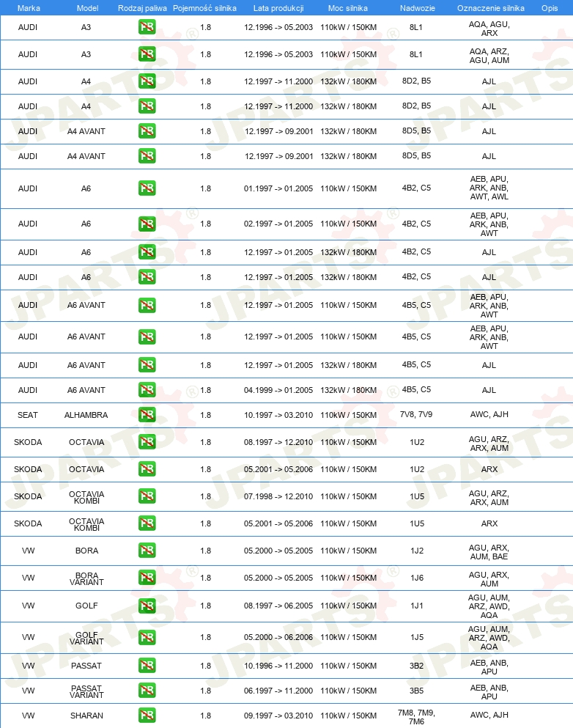Click the Nadwozie column header
The height and width of the screenshot is (728, 573).
pos(417,8)
